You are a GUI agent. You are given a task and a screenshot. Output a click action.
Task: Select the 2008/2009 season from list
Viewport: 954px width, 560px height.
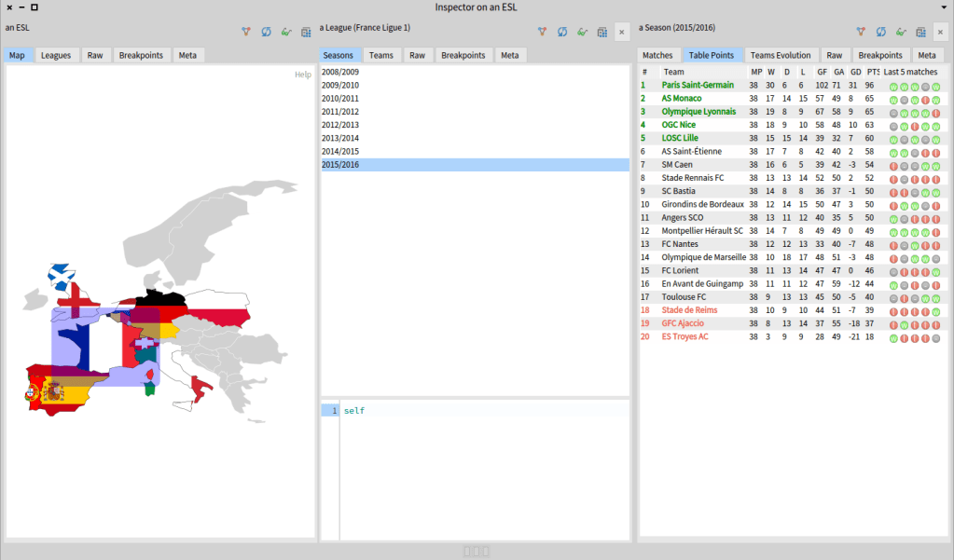[339, 72]
